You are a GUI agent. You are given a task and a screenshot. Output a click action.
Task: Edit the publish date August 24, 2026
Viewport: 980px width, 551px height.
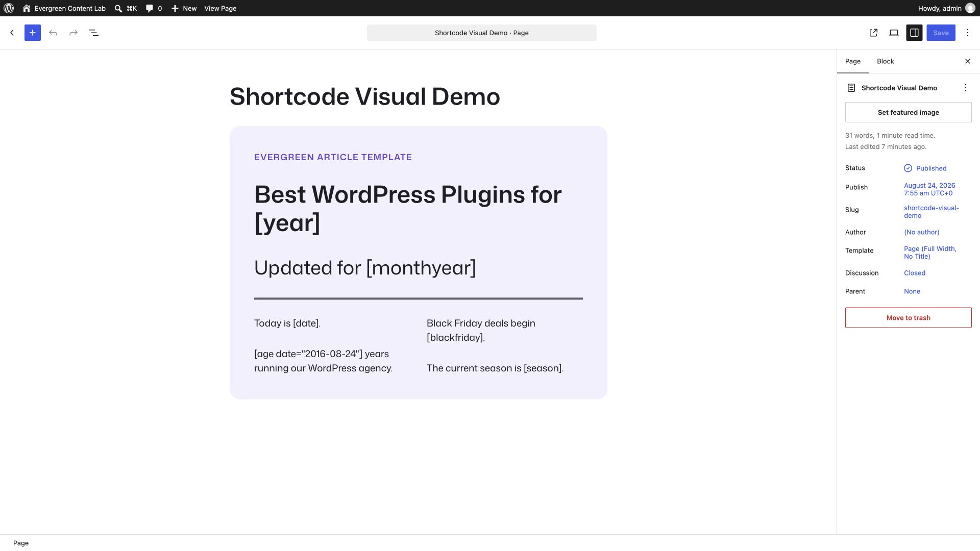[929, 189]
